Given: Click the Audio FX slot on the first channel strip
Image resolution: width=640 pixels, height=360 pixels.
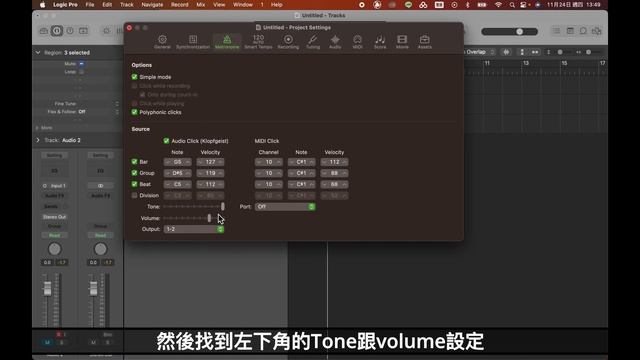Looking at the screenshot, I should pyautogui.click(x=54, y=196).
